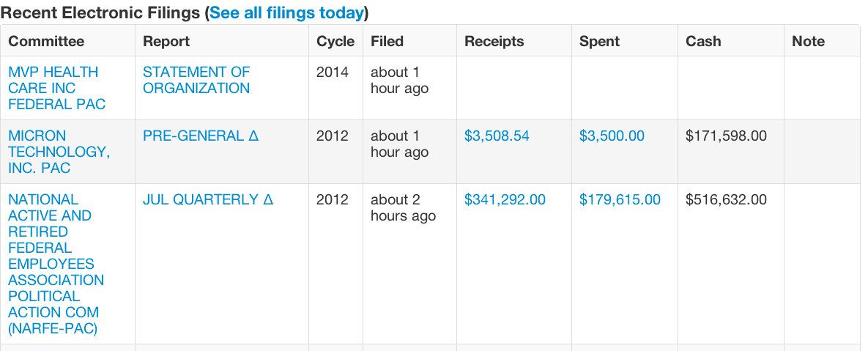Open the 'See all filings today' link

tap(286, 12)
